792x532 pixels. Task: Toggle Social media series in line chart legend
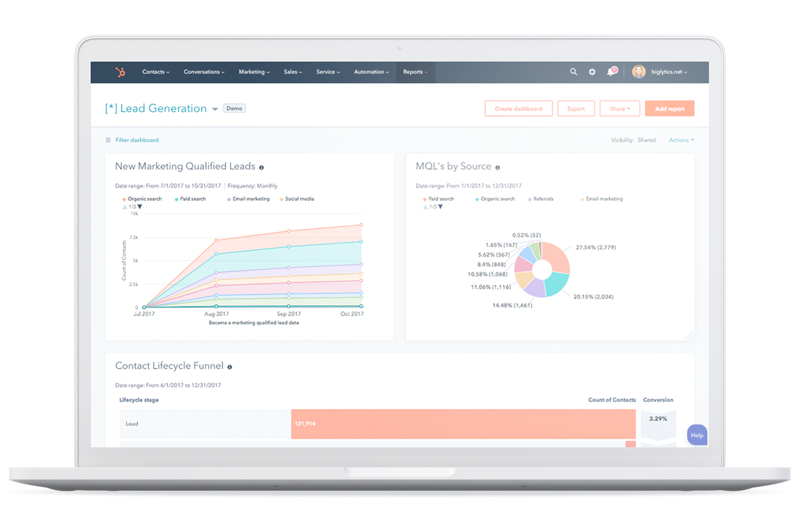297,199
